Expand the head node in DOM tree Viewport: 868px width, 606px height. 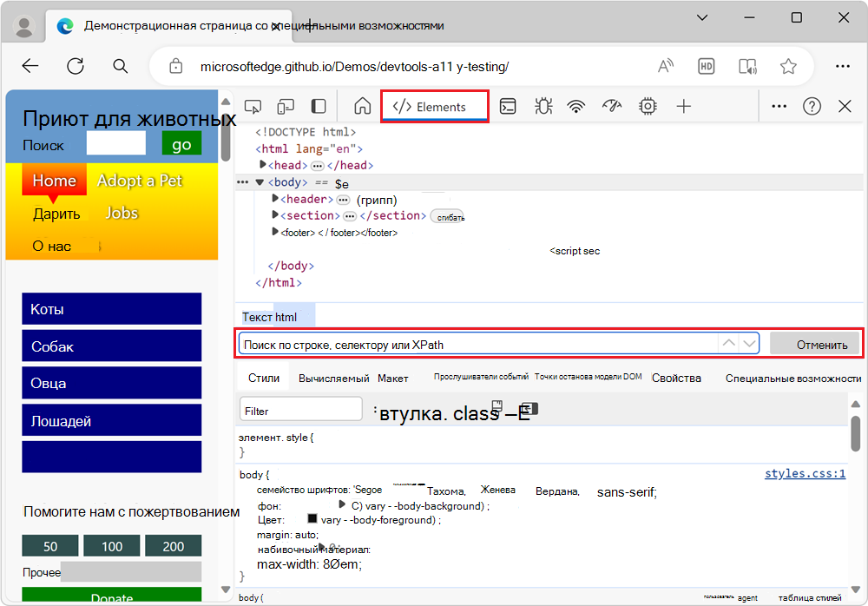[263, 165]
